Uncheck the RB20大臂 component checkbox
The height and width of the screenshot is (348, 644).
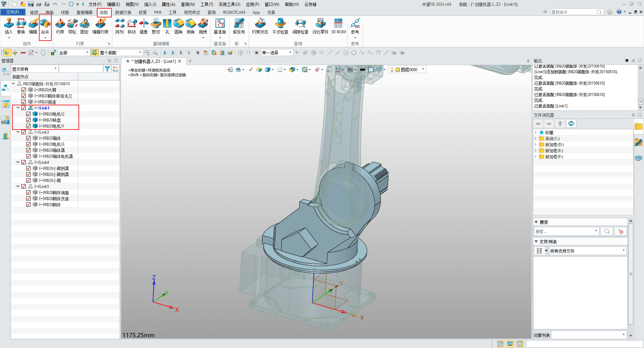24,90
